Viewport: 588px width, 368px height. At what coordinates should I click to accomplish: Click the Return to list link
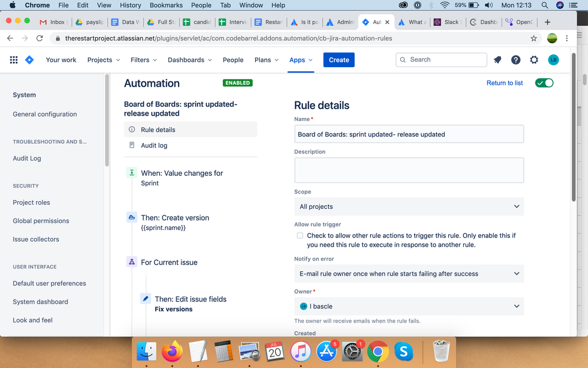[504, 83]
